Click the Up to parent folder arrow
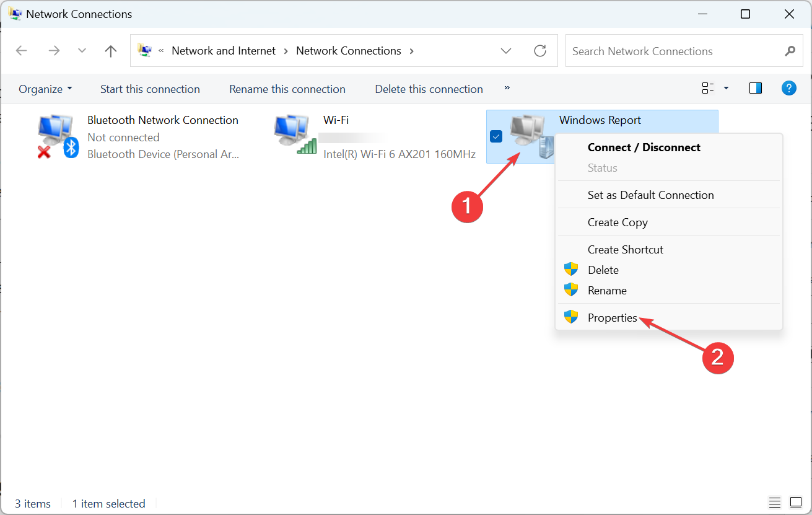812x515 pixels. point(111,51)
